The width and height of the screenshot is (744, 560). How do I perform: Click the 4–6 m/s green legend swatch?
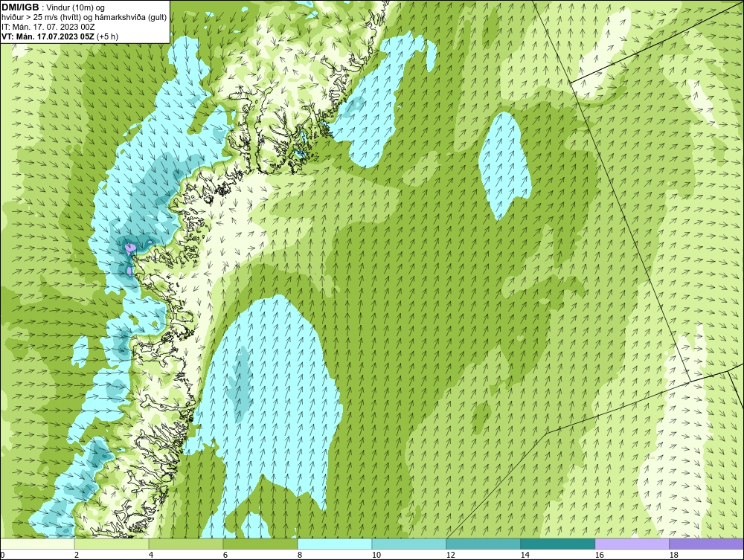(x=186, y=544)
